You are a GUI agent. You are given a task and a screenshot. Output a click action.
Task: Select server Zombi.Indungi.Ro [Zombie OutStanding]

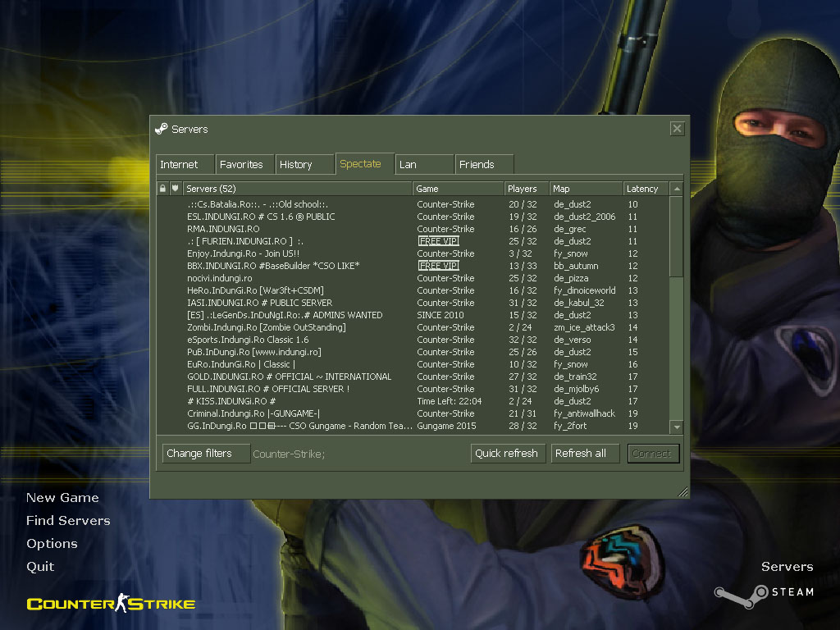click(x=413, y=327)
